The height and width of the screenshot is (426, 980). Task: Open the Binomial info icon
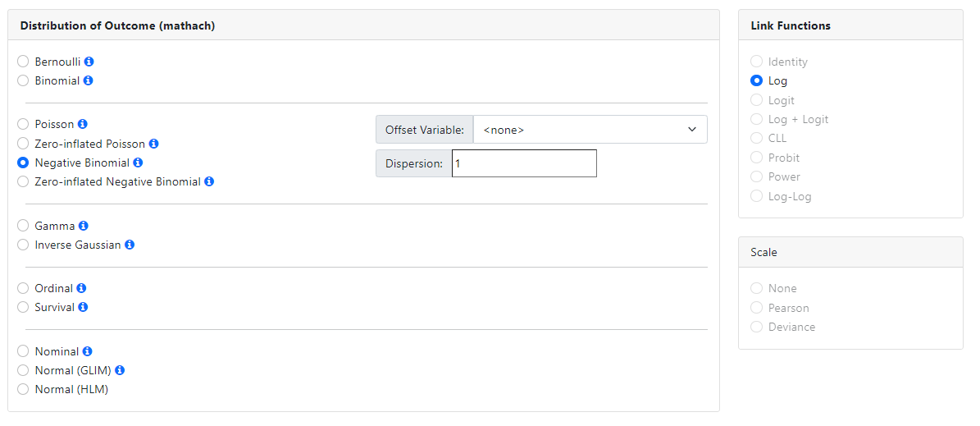(89, 80)
